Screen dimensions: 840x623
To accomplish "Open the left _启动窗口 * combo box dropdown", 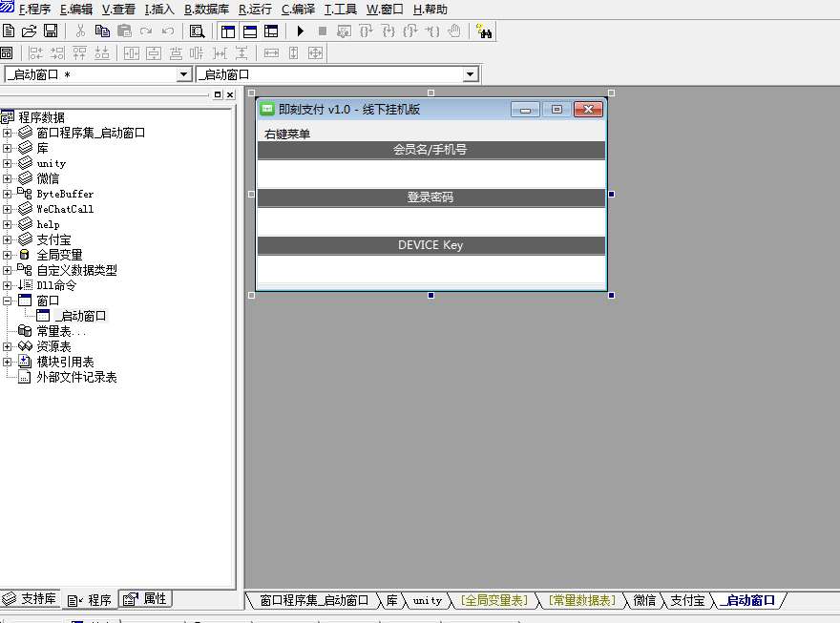I will 184,74.
